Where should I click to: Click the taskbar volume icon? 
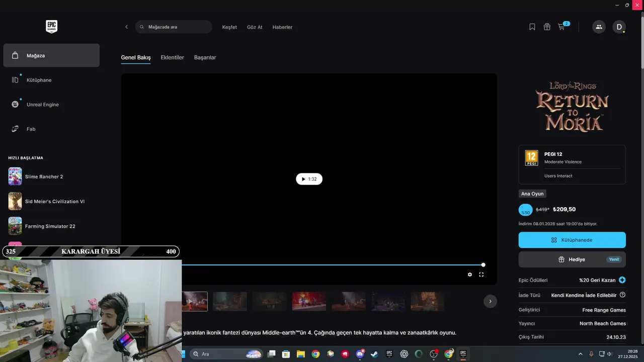[609, 354]
